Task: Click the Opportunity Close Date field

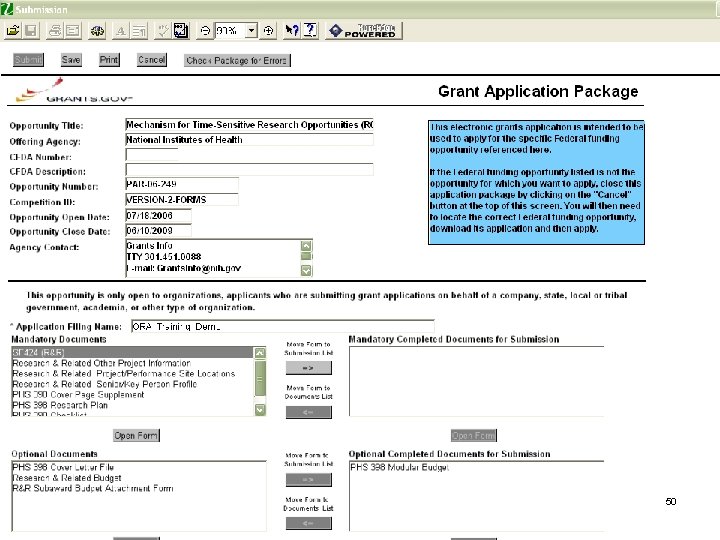Action: point(158,231)
